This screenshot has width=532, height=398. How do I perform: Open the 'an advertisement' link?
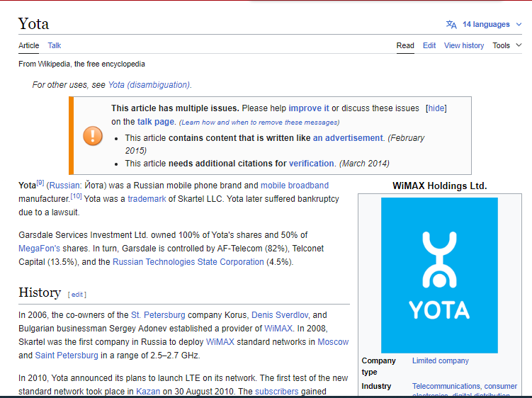(x=348, y=138)
